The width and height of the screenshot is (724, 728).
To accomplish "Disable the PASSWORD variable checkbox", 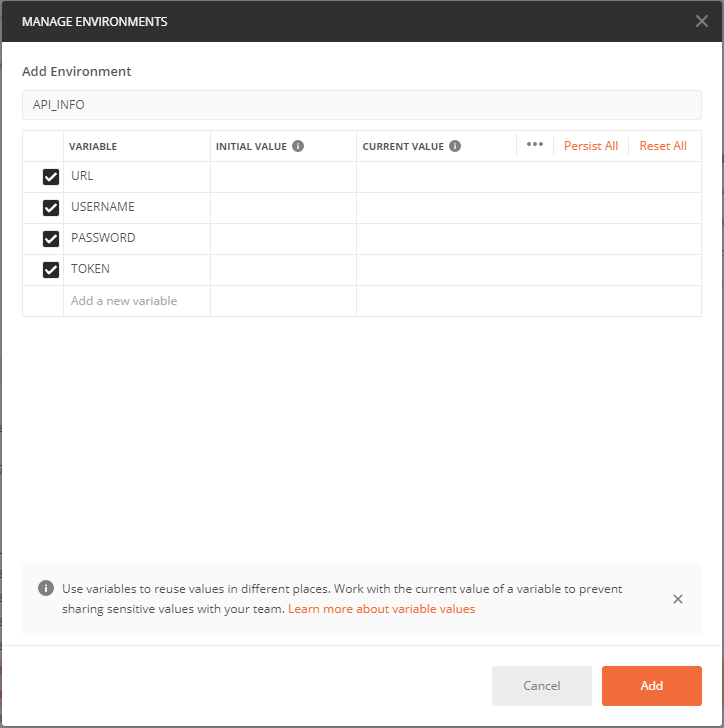I will click(51, 239).
